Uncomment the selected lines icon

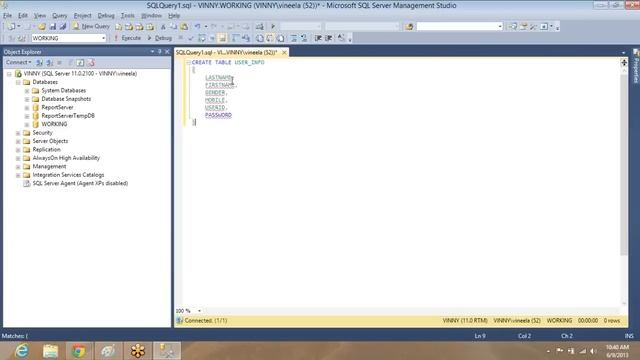pyautogui.click(x=304, y=38)
